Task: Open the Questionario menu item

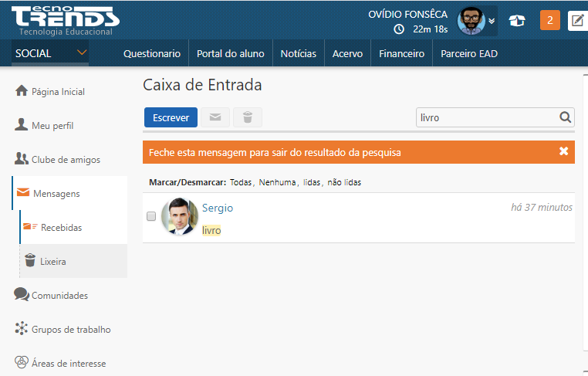Action: coord(152,54)
